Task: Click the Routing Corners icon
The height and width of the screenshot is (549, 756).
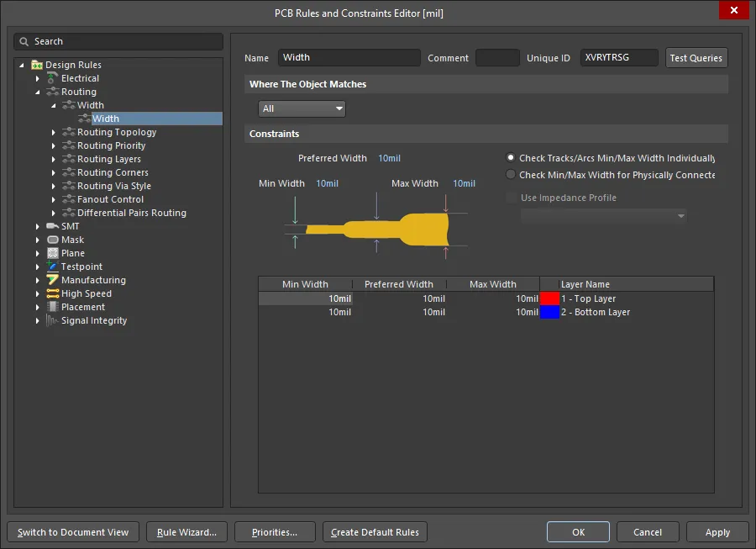Action: 69,172
